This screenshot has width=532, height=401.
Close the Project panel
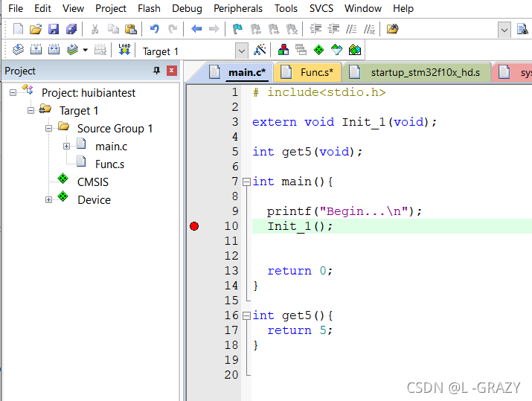172,71
